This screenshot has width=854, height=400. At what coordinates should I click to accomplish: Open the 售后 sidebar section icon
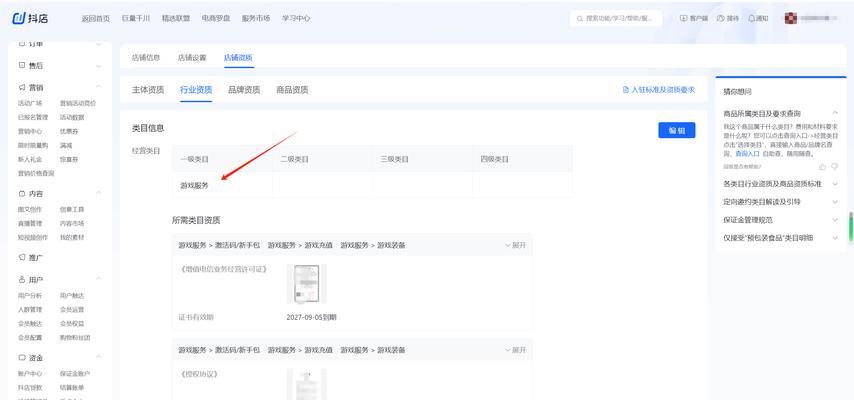coord(22,65)
